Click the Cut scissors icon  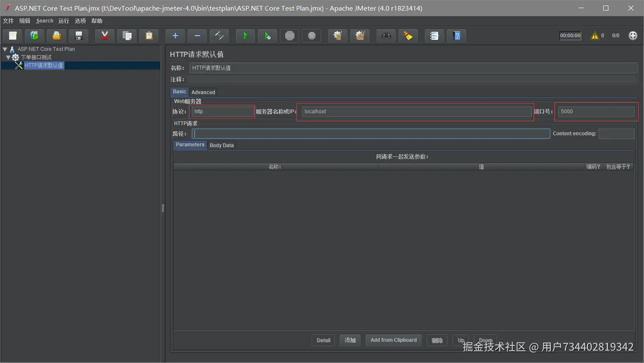(x=105, y=36)
